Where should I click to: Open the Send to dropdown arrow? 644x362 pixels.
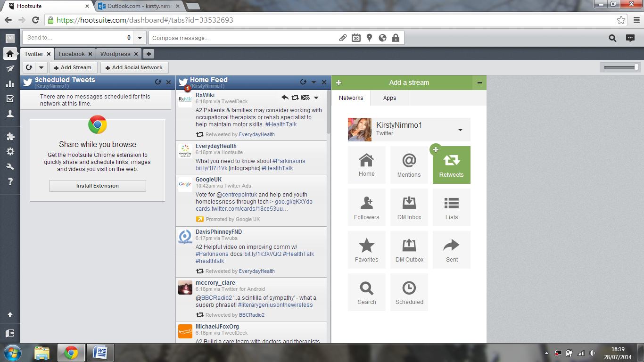pyautogui.click(x=140, y=38)
